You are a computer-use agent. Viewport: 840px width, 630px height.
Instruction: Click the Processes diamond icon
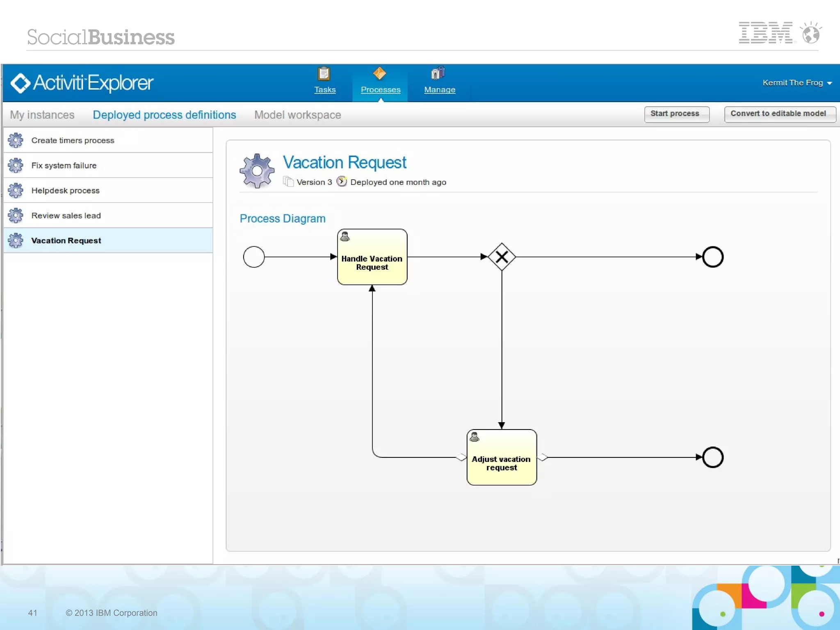click(x=379, y=73)
